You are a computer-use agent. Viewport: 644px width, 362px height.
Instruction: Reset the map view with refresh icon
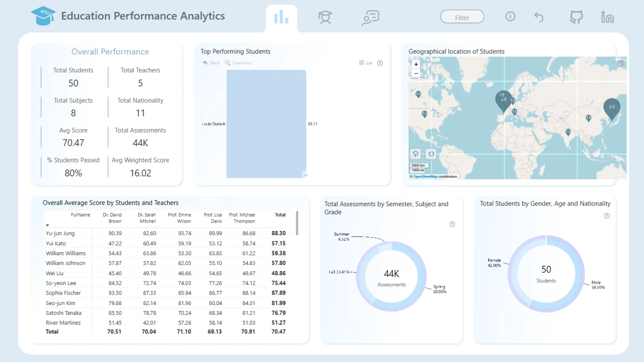[x=431, y=154]
